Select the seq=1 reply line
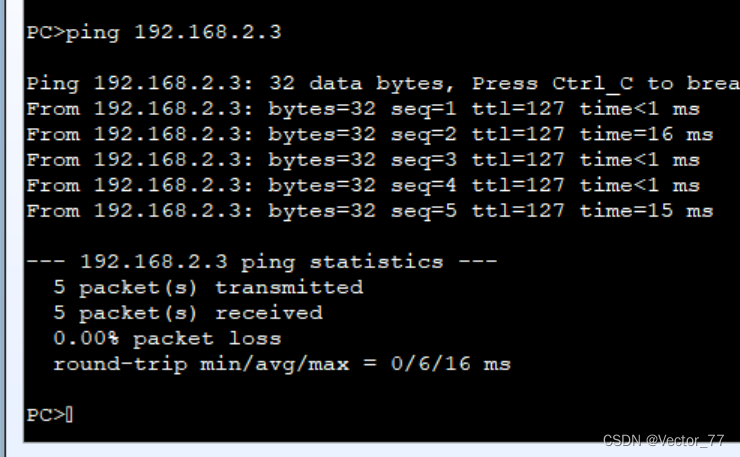This screenshot has width=740, height=457. [x=363, y=109]
